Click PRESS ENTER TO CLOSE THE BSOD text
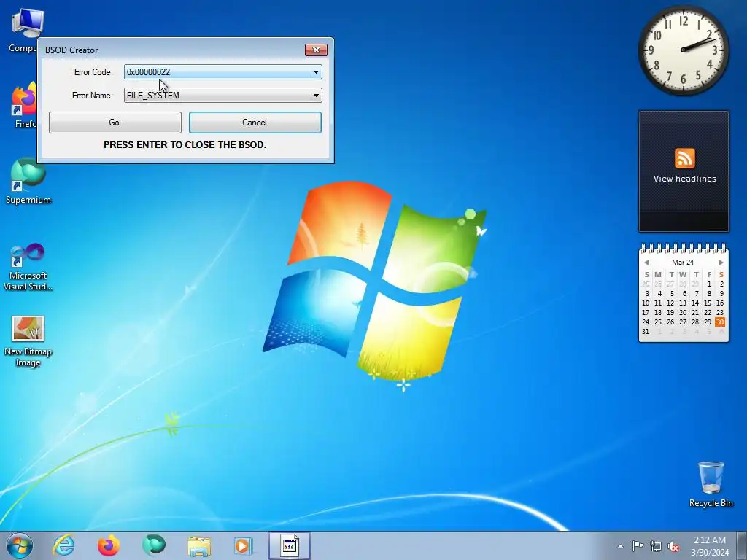 tap(185, 145)
